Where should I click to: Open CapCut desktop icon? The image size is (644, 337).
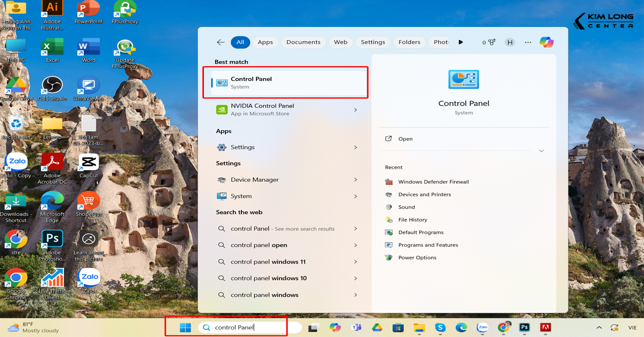(89, 163)
